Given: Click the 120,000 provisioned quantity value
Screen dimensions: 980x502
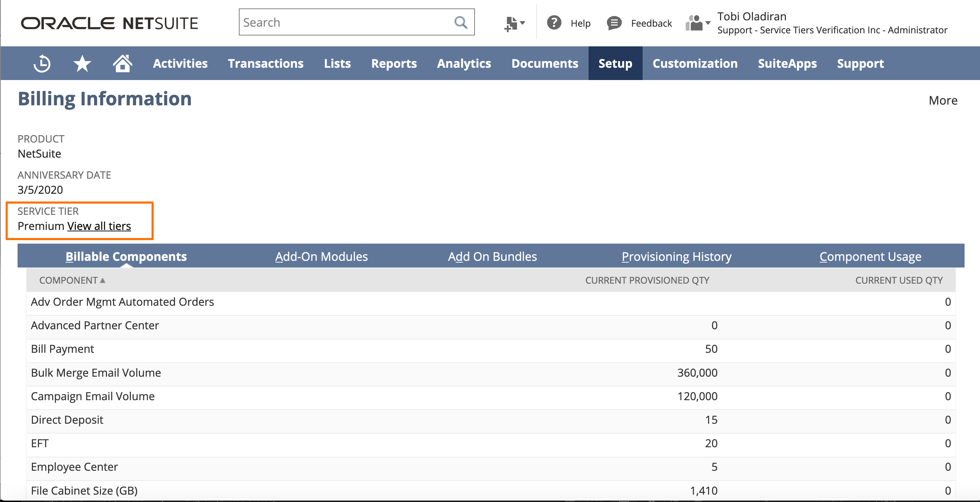Looking at the screenshot, I should [x=697, y=396].
